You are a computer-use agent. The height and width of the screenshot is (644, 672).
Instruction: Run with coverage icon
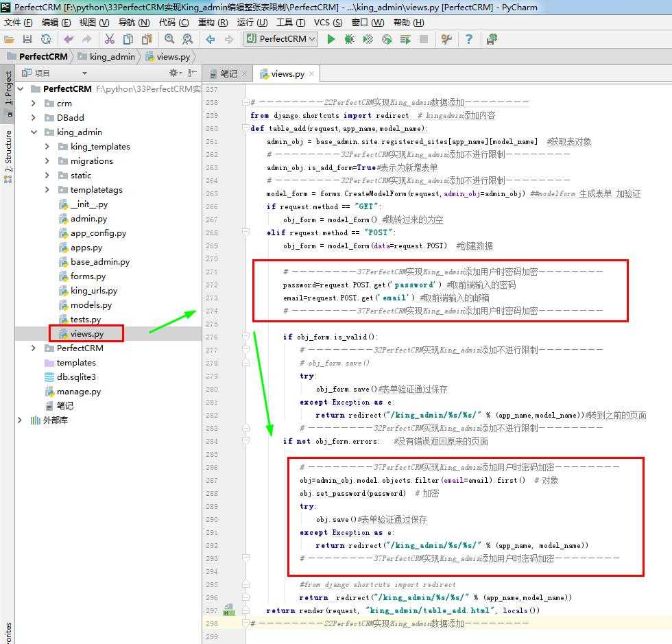click(x=368, y=40)
